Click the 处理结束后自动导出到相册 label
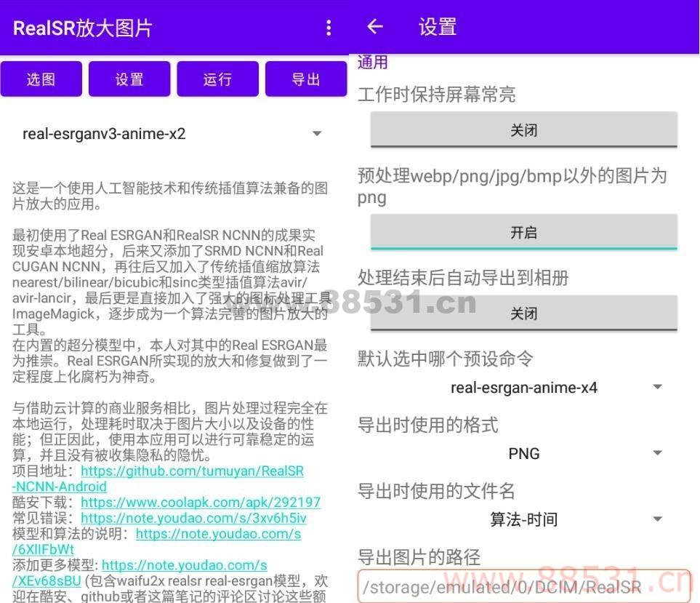 click(x=463, y=277)
